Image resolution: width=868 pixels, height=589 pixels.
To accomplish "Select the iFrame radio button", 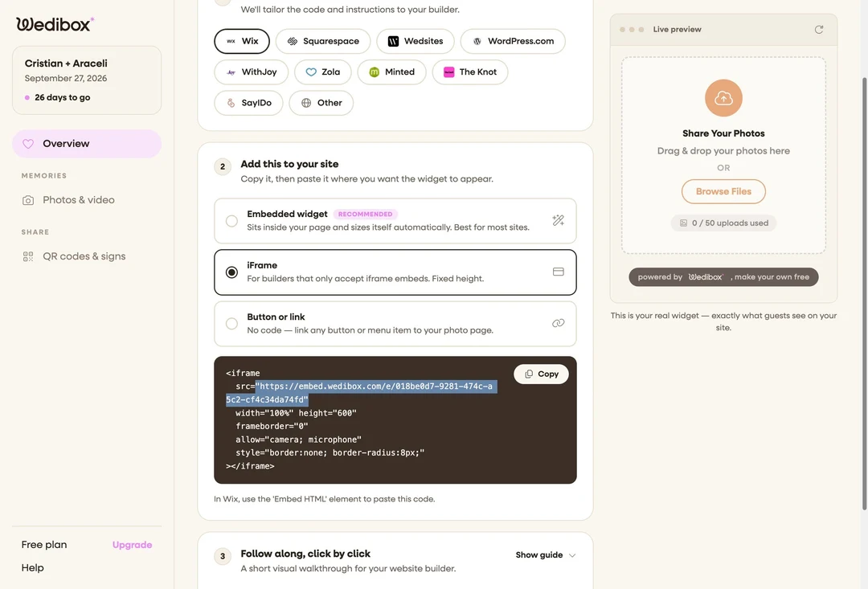I will tap(231, 272).
